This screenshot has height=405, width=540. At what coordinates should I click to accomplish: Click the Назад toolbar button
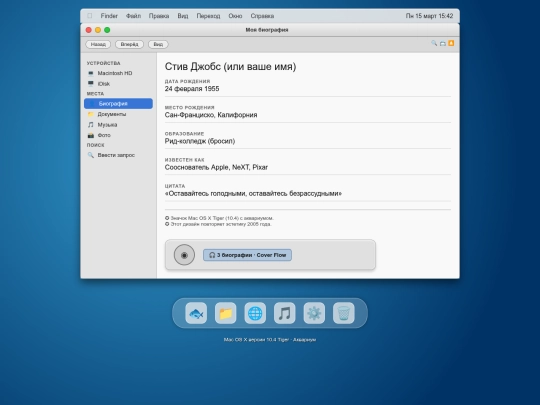98,44
